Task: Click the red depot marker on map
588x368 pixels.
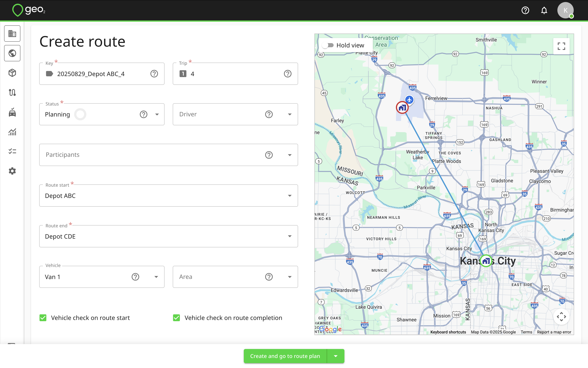Action: click(x=402, y=107)
